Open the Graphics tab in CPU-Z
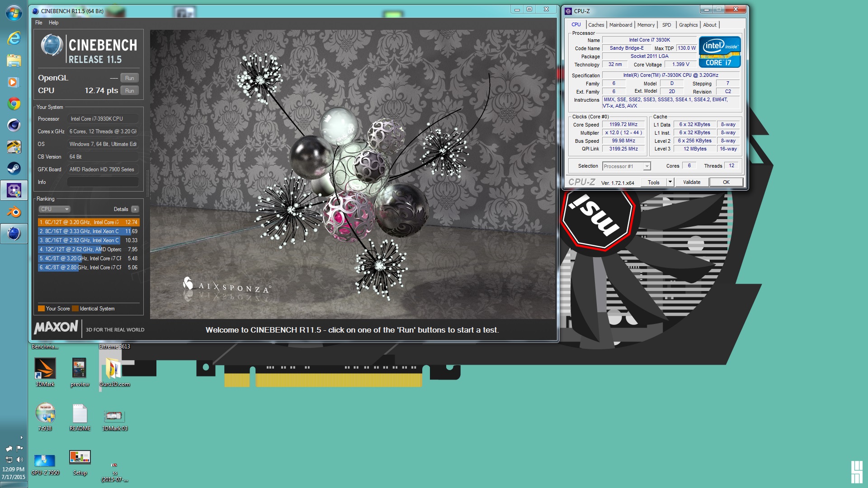This screenshot has width=868, height=488. click(688, 25)
